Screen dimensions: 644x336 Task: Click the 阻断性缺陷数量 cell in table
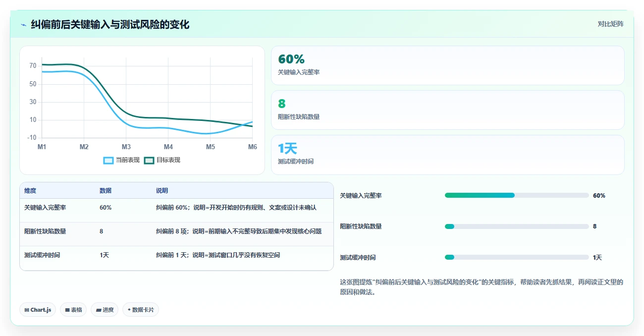pyautogui.click(x=45, y=231)
